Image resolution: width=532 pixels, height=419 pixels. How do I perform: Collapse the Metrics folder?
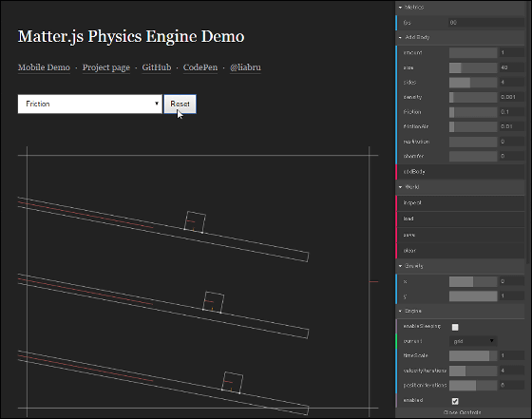pyautogui.click(x=460, y=7)
